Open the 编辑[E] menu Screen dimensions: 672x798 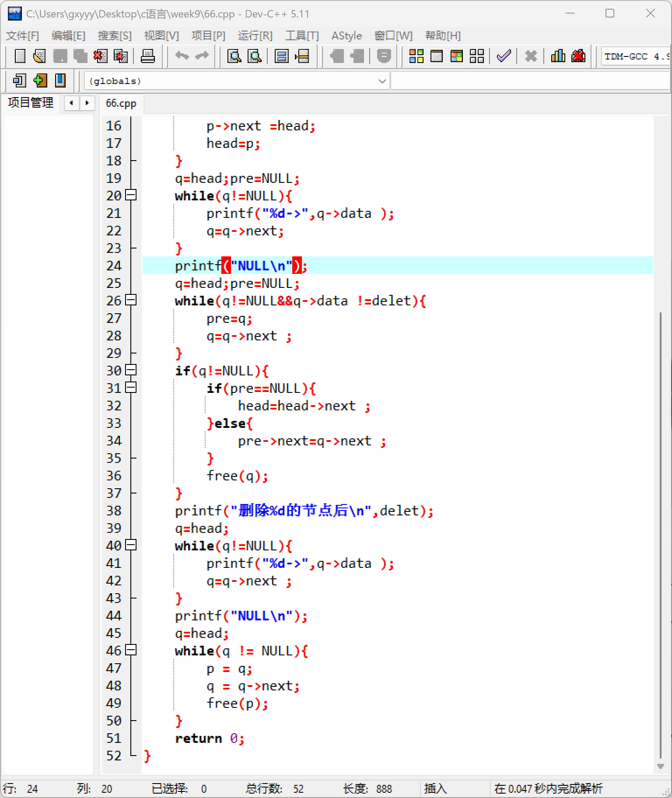point(68,36)
